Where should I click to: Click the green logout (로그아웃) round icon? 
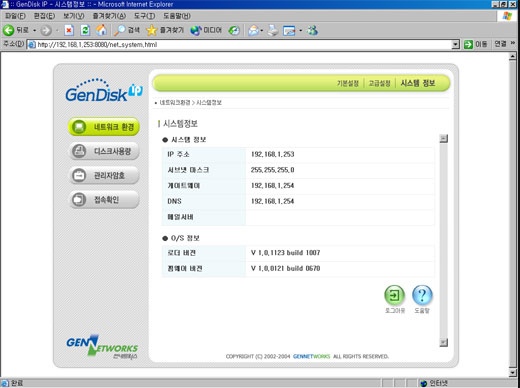pos(395,295)
